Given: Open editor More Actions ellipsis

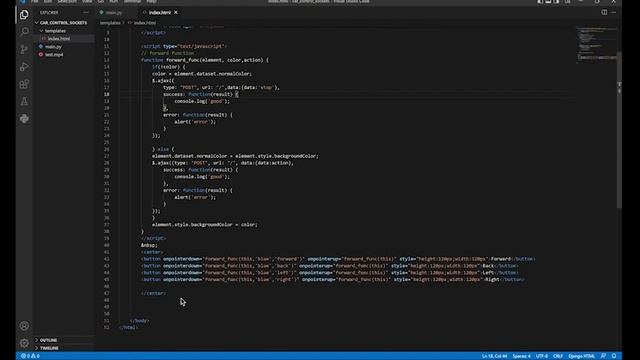Looking at the screenshot, I should coord(614,12).
